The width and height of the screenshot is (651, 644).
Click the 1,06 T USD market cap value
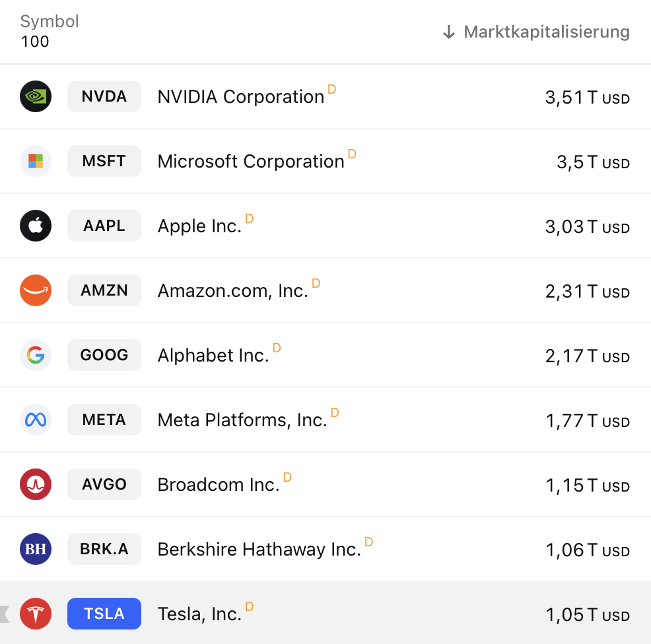(588, 550)
